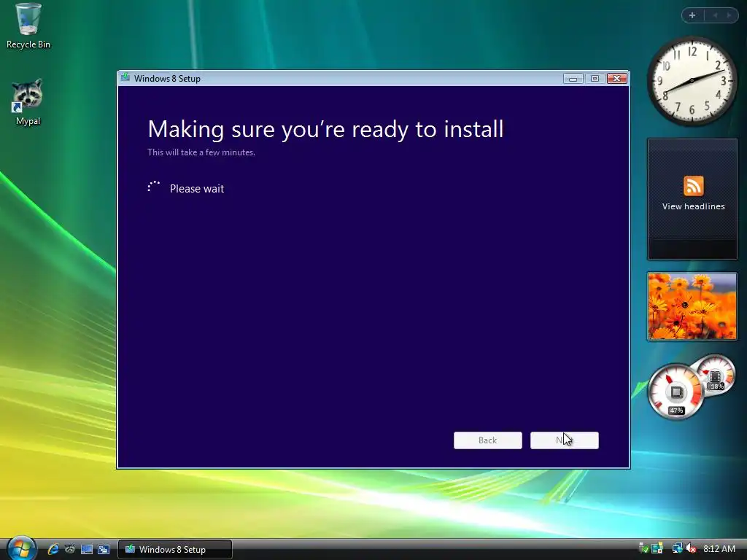Click the orange flowers slideshow gadget
747x560 pixels.
692,306
